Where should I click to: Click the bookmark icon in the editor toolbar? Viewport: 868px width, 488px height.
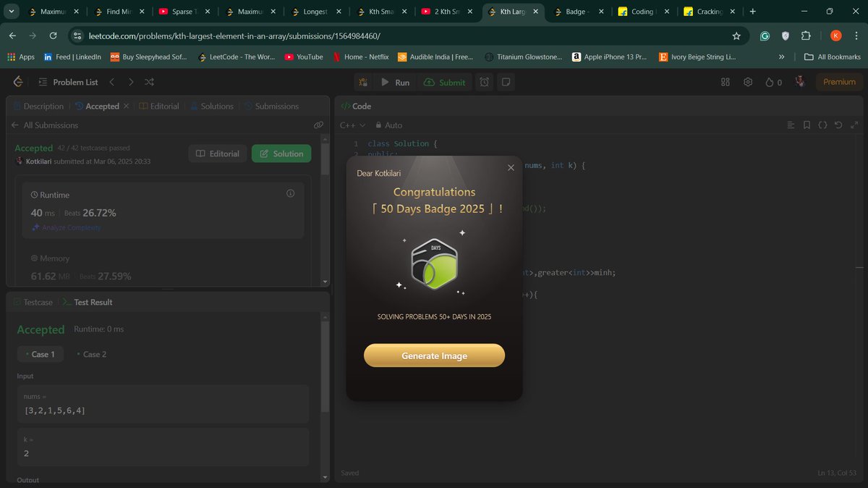coord(807,125)
